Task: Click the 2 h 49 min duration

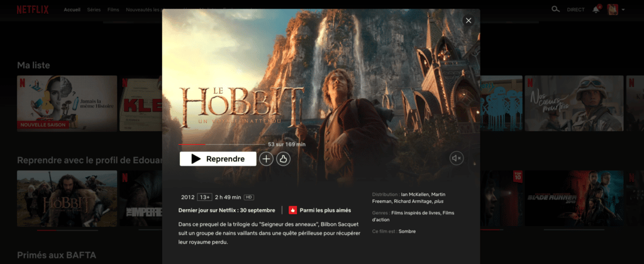Action: pyautogui.click(x=228, y=197)
